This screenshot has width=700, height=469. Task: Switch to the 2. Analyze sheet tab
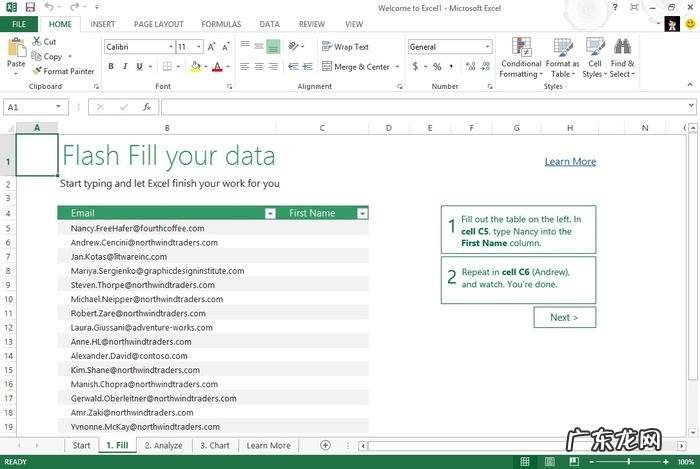(x=163, y=445)
